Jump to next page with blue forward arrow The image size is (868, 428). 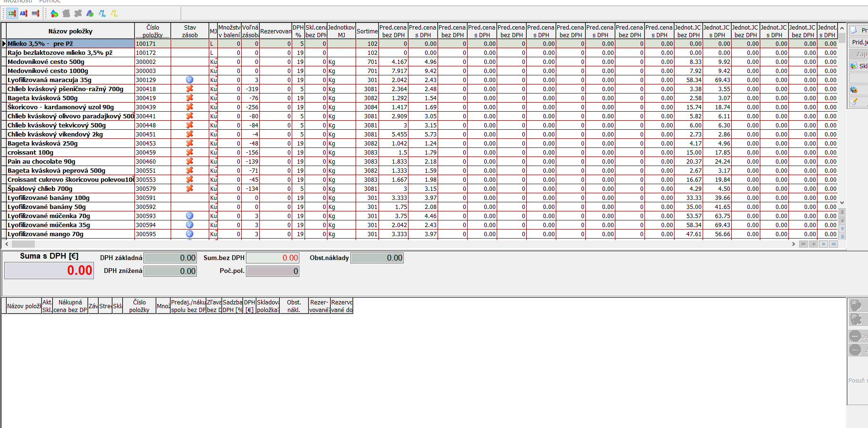[x=823, y=244]
